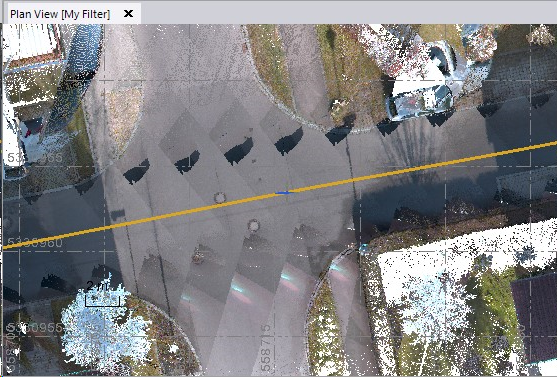This screenshot has width=557, height=377.
Task: Close the Plan View tab
Action: tap(128, 14)
